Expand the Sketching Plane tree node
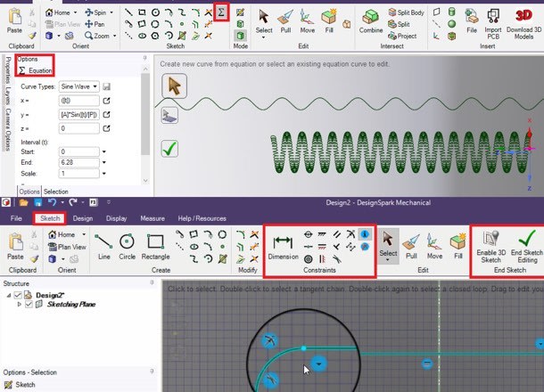The image size is (544, 392). (x=20, y=305)
